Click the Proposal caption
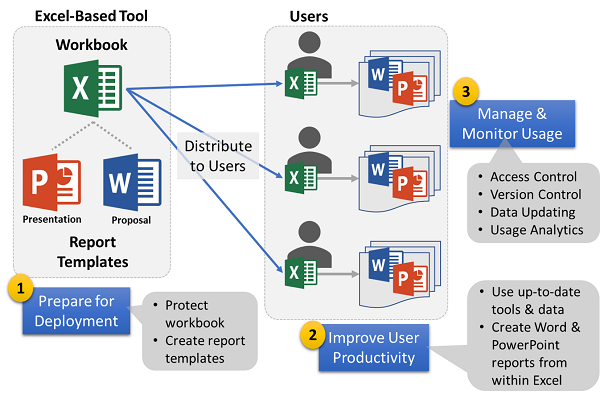This screenshot has height=398, width=600. (x=131, y=220)
